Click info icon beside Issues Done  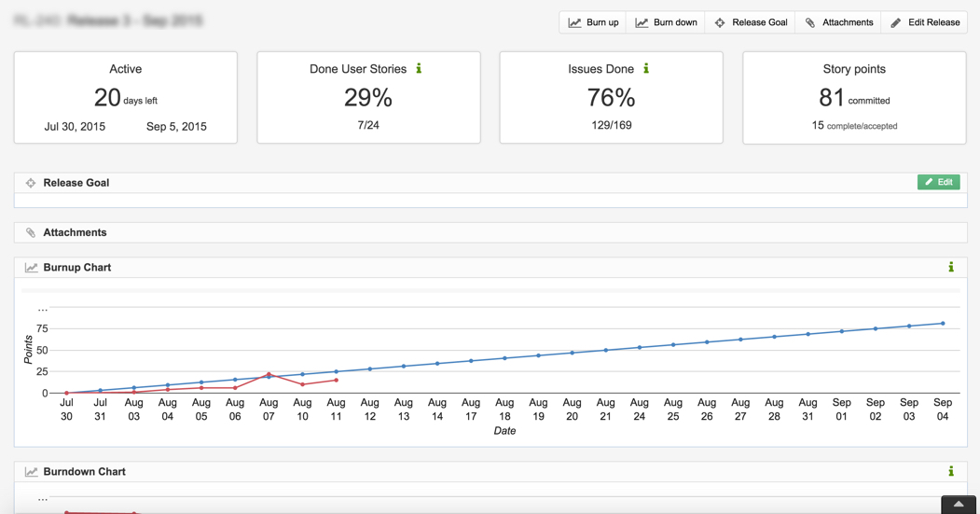point(646,69)
